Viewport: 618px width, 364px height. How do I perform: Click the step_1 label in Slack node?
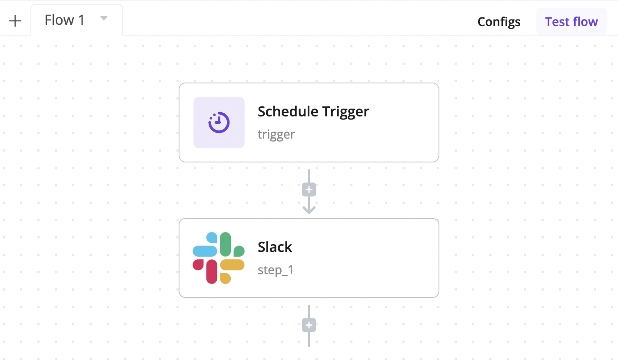point(276,270)
